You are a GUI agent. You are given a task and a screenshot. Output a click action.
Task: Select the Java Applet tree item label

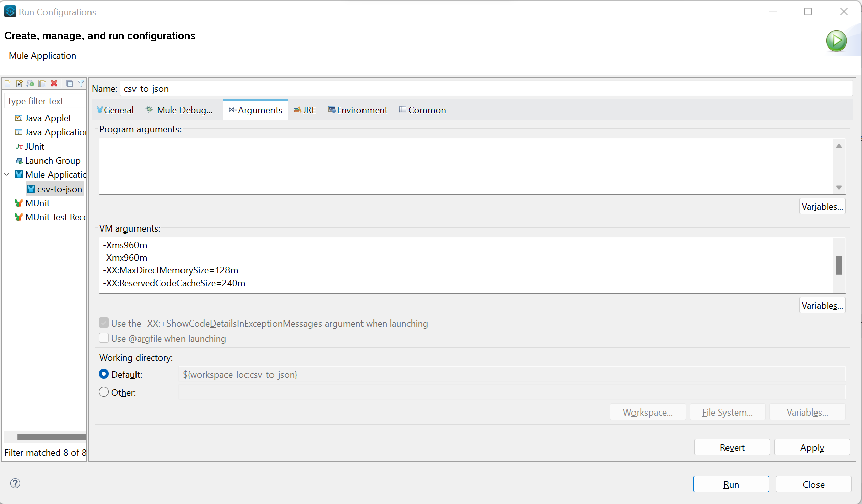pos(48,118)
